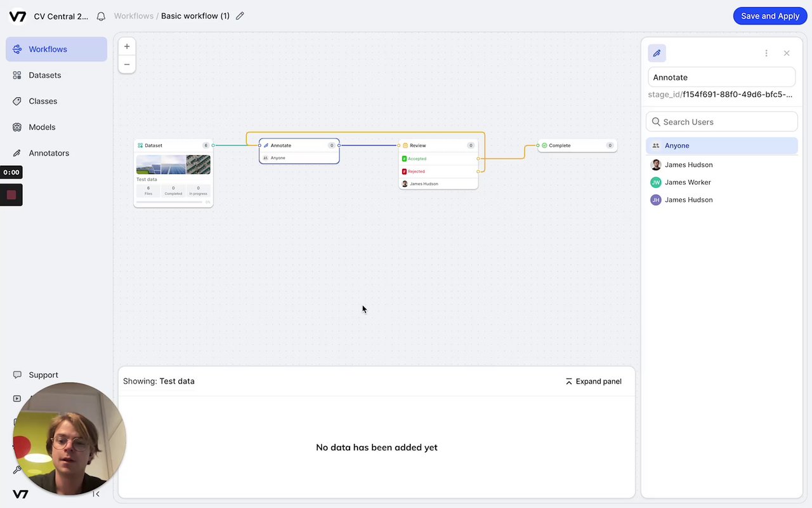Navigate to the Workflows breadcrumb link
Screen dimensions: 812x508
tap(133, 16)
